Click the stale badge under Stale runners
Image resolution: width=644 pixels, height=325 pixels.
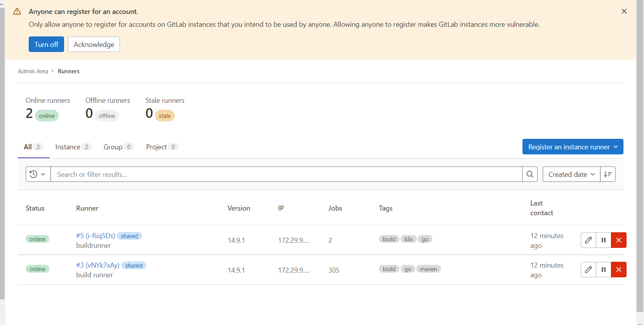165,116
